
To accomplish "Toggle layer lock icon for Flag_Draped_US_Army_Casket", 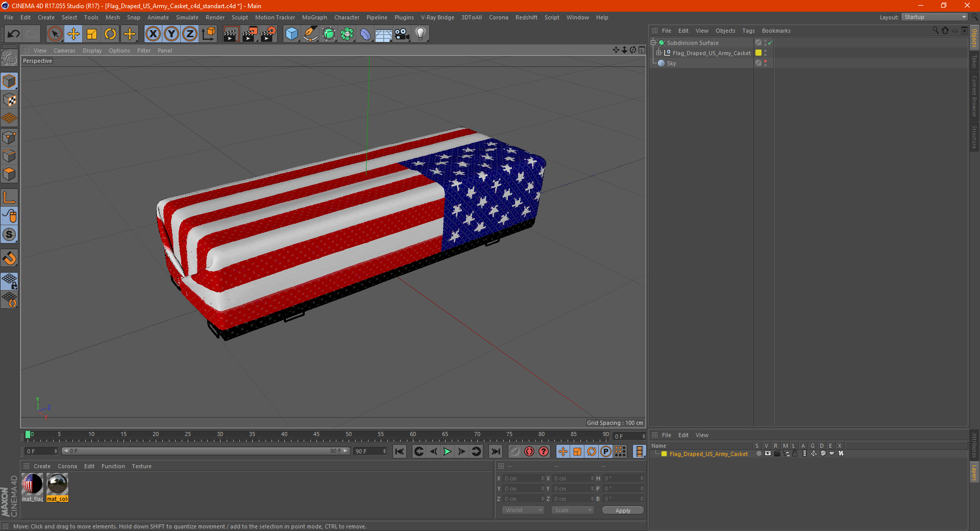I will click(x=795, y=454).
